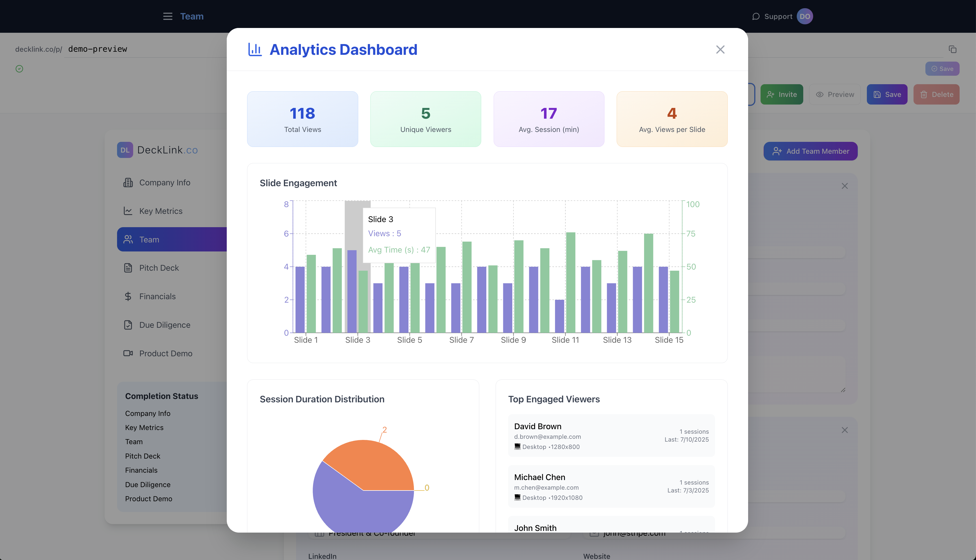
Task: Click the Slide 11 purple views bar
Action: click(x=560, y=316)
